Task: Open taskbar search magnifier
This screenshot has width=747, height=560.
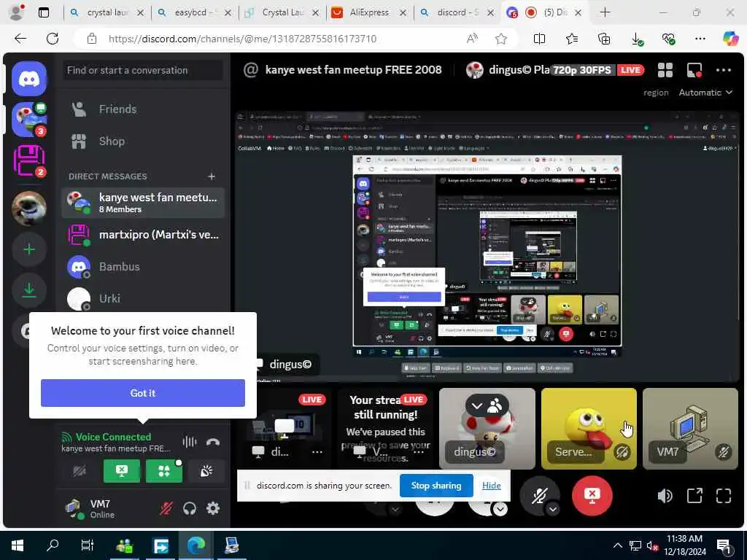Action: (x=53, y=545)
